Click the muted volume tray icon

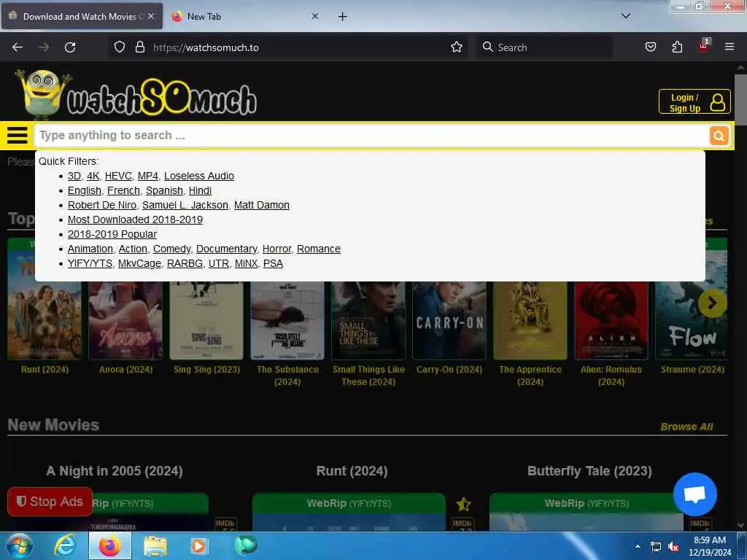[x=673, y=547]
